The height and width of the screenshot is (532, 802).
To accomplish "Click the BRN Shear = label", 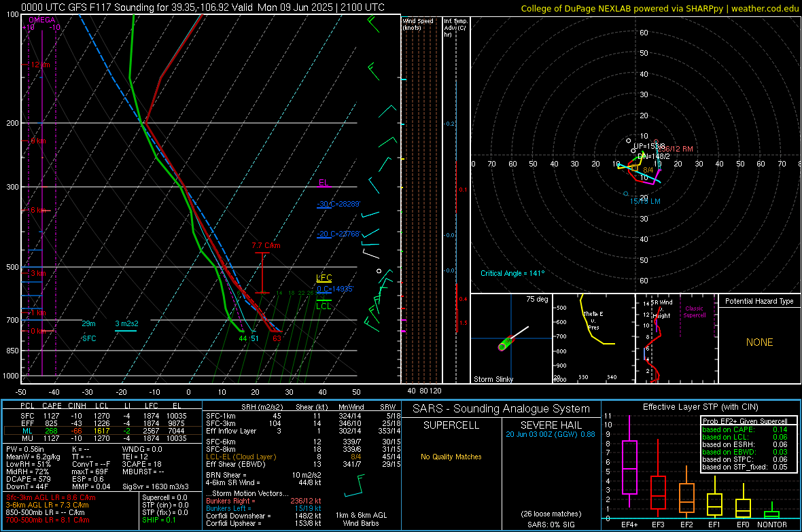I will coord(225,475).
